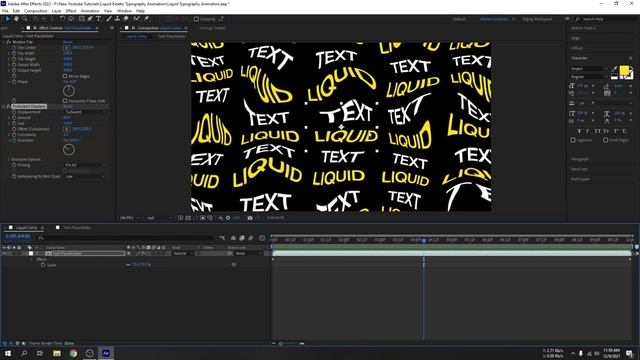This screenshot has height=360, width=640.
Task: Click the timeline search icon
Action: [40, 238]
